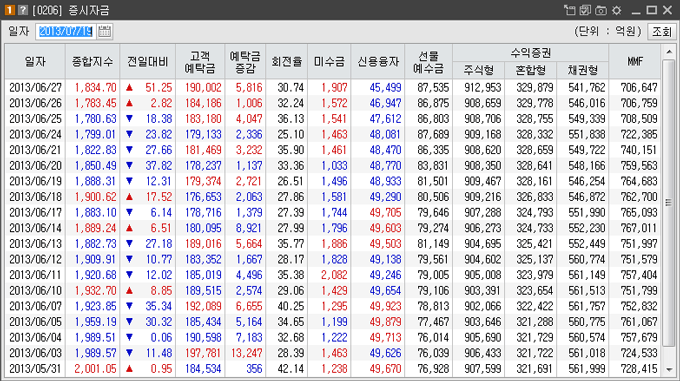Viewport: 680px width, 381px height.
Task: Click the 종합지수 column header
Action: click(x=92, y=62)
